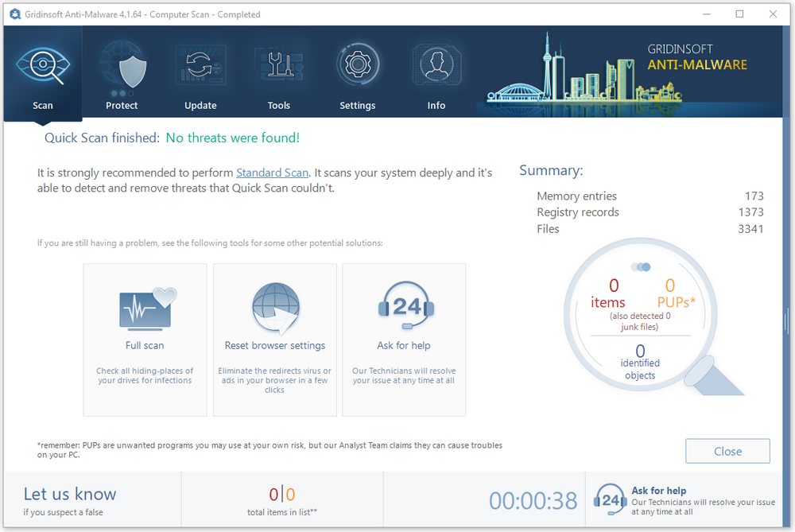The image size is (795, 532).
Task: Click the window scrollbar grip on right edge
Action: (786, 321)
